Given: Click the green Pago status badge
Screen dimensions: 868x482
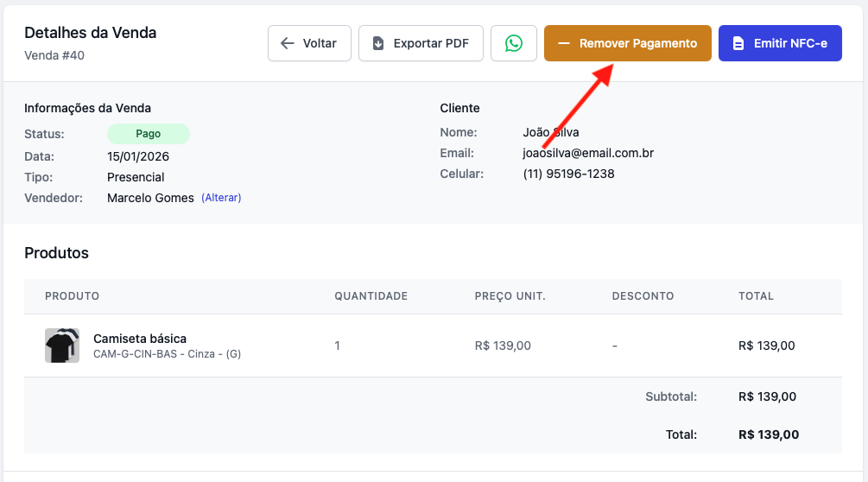Looking at the screenshot, I should (x=148, y=134).
